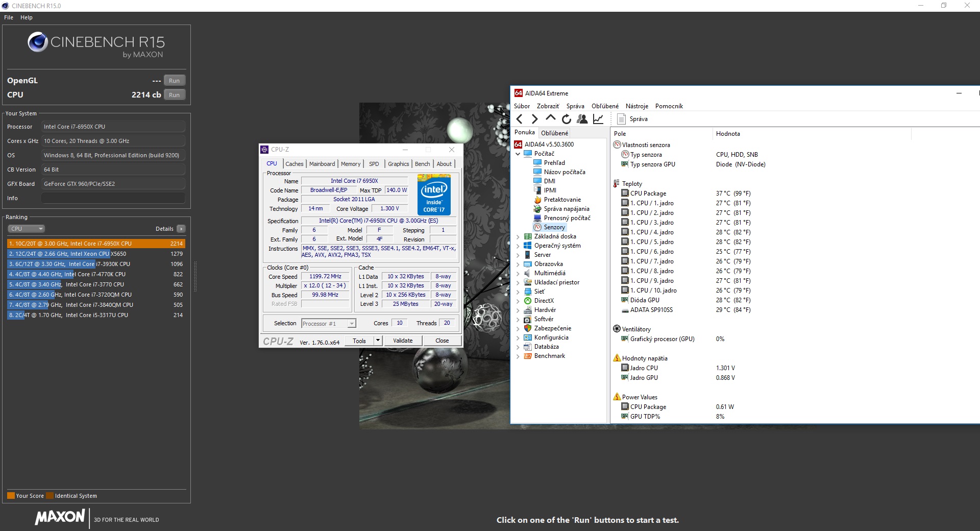
Task: Click Close button in CPU-Z
Action: click(442, 341)
